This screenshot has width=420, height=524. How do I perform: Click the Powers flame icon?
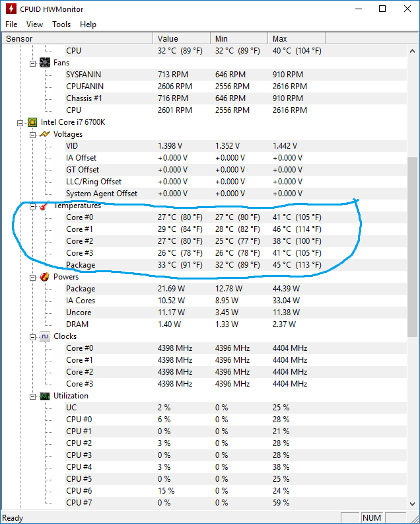pos(45,277)
